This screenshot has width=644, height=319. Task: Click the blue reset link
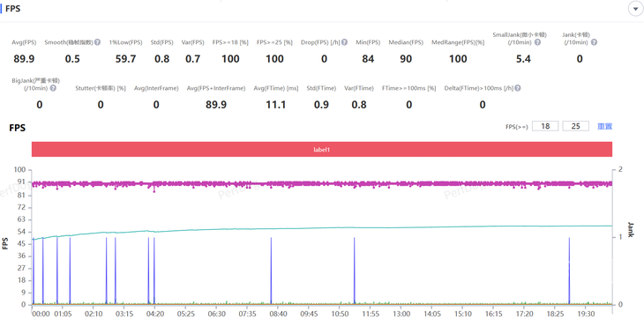(x=604, y=126)
